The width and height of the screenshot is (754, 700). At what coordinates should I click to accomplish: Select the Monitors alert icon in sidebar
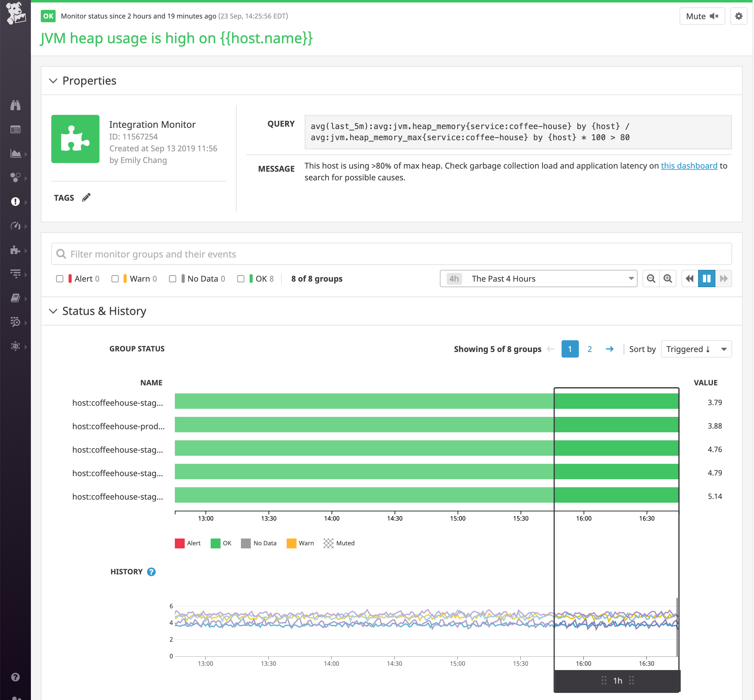pyautogui.click(x=15, y=202)
